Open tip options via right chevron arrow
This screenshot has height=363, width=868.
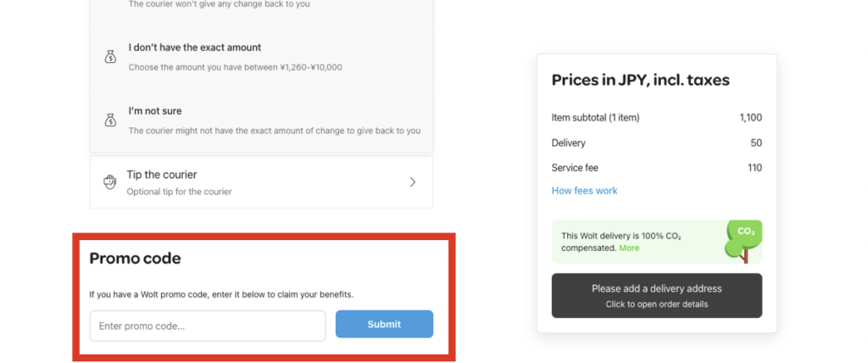click(413, 181)
